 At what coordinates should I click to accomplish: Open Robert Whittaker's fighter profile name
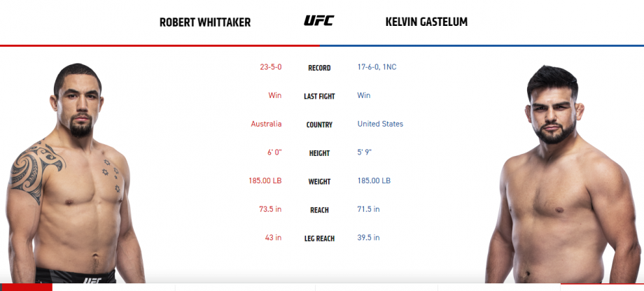(205, 22)
